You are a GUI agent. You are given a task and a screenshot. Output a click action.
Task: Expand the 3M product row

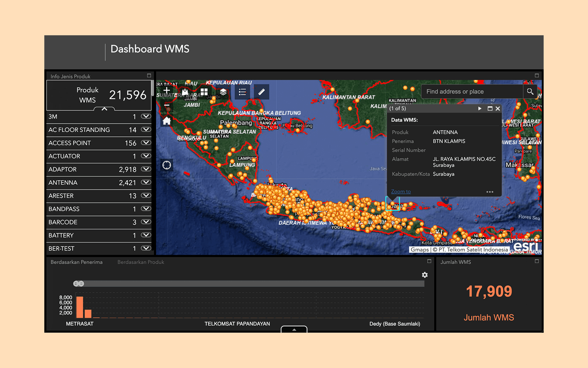pyautogui.click(x=146, y=116)
